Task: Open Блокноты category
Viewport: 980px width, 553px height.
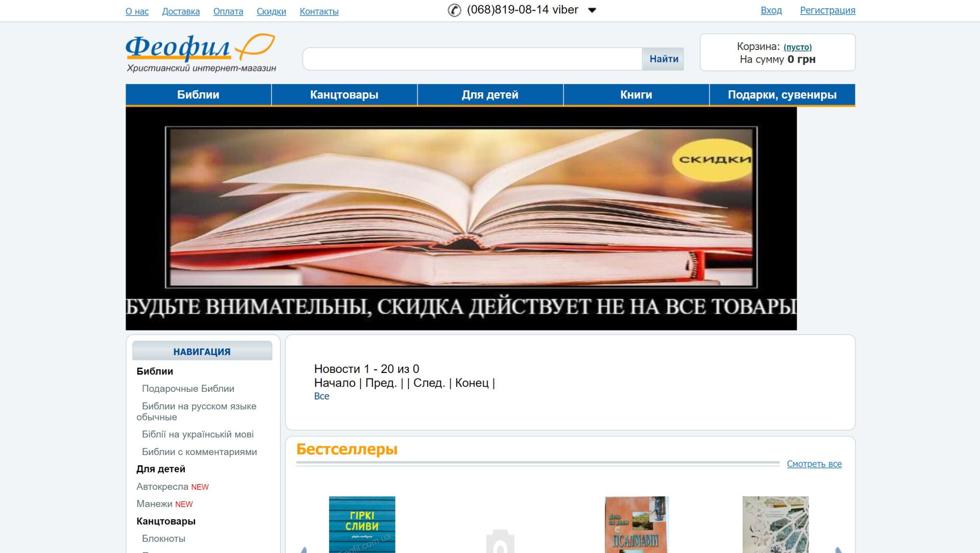Action: tap(163, 539)
